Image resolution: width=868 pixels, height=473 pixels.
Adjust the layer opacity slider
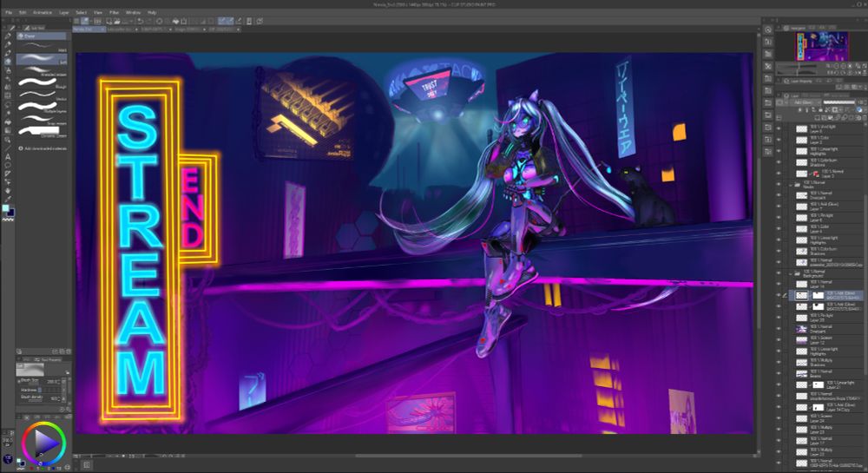pyautogui.click(x=838, y=102)
